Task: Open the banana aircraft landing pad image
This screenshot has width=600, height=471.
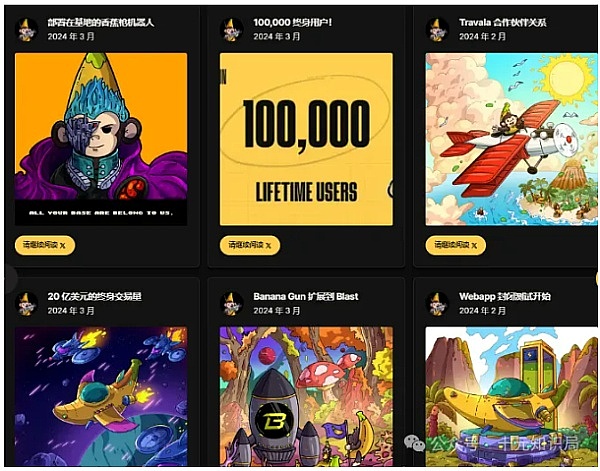Action: (x=512, y=396)
